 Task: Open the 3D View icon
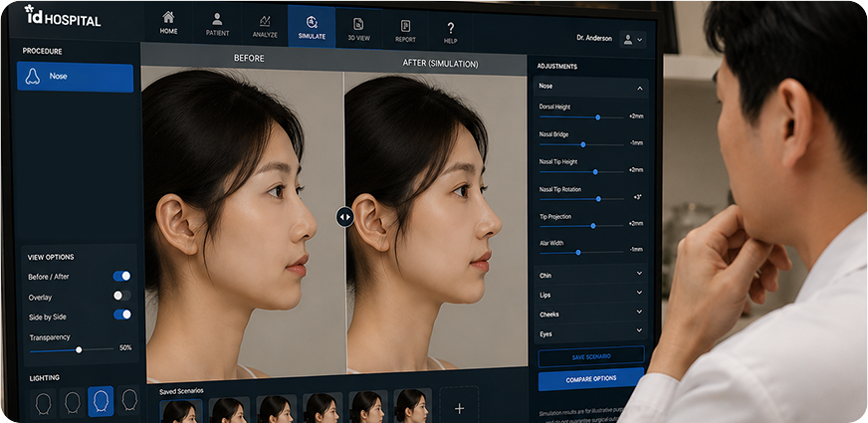pos(358,24)
